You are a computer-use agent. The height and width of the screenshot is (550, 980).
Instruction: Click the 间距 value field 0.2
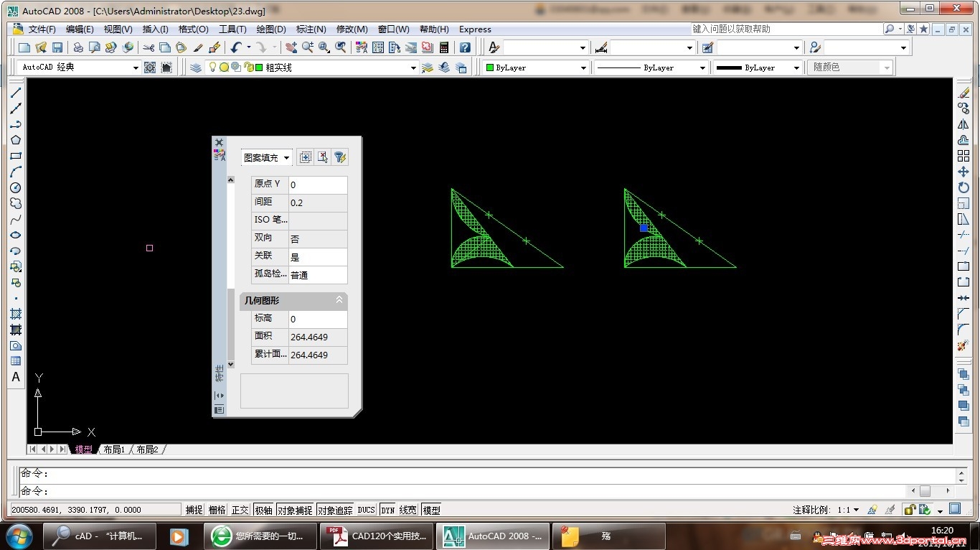tap(318, 202)
